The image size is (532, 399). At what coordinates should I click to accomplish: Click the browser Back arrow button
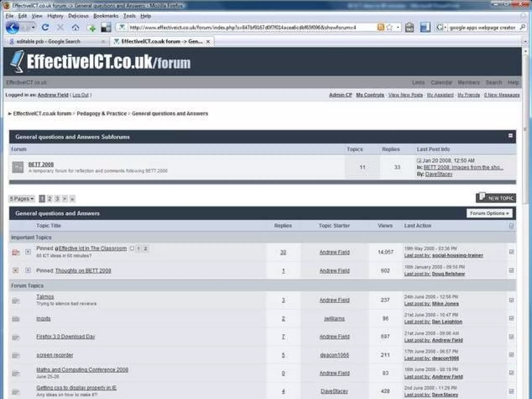(x=12, y=27)
